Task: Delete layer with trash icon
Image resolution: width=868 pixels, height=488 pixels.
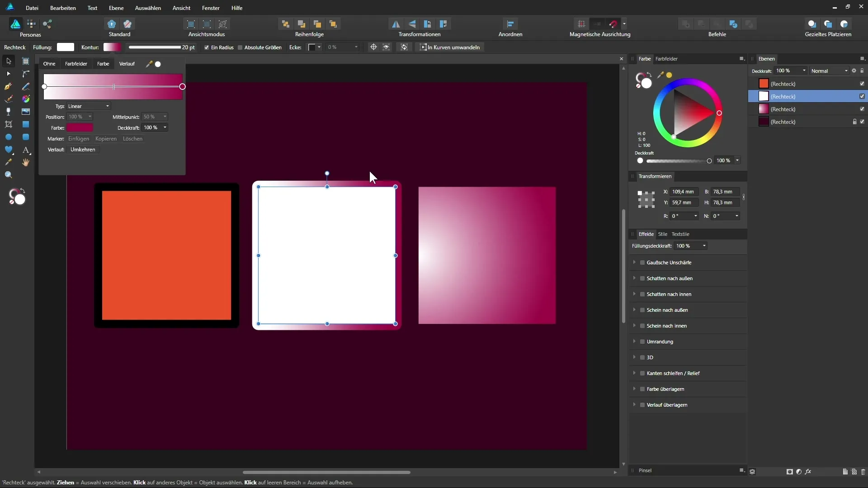Action: click(x=863, y=472)
